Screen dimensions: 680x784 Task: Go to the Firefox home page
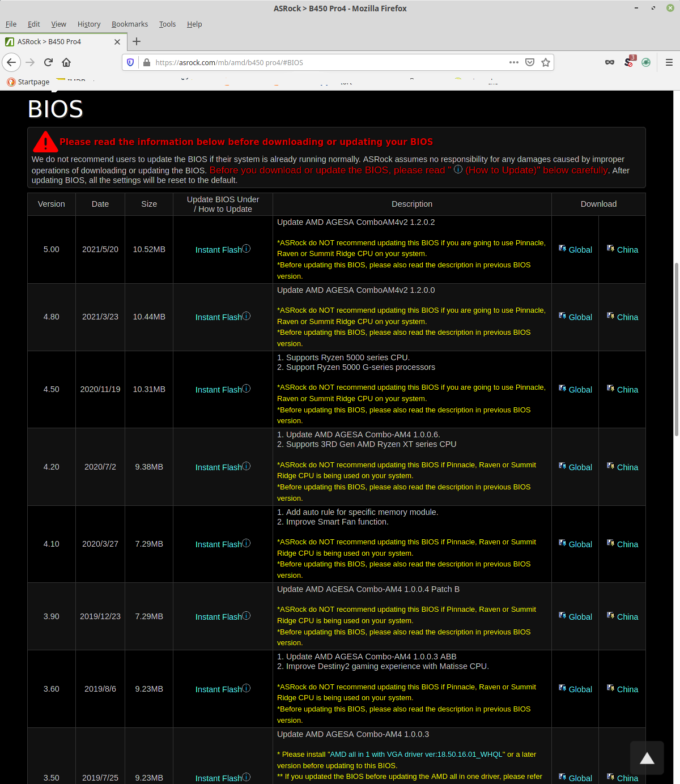[x=66, y=62]
